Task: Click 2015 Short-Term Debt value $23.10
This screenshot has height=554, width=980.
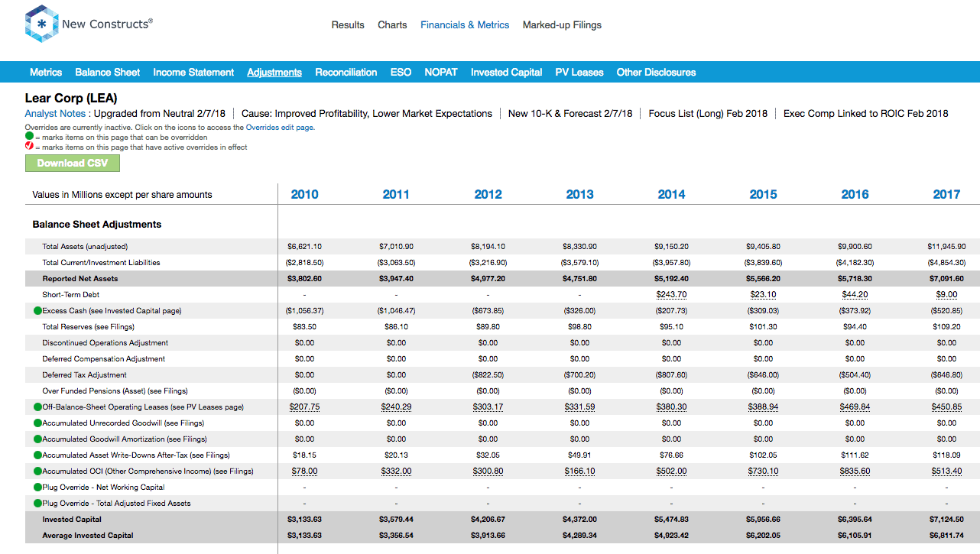Action: point(763,295)
